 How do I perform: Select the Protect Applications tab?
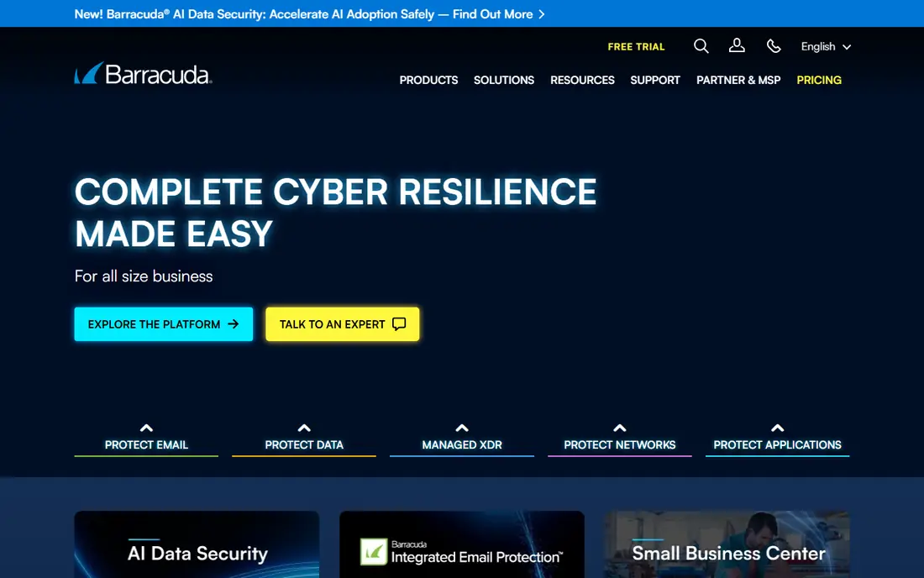[x=777, y=445]
